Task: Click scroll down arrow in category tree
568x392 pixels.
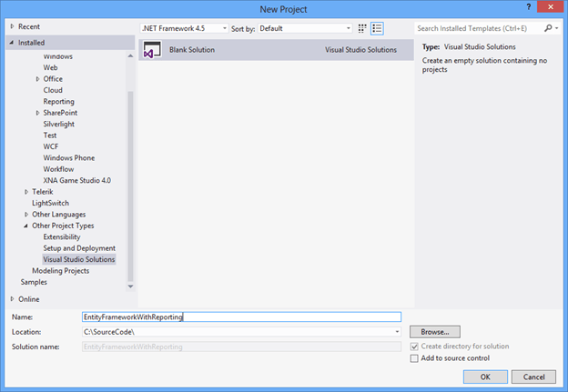Action: (130, 286)
